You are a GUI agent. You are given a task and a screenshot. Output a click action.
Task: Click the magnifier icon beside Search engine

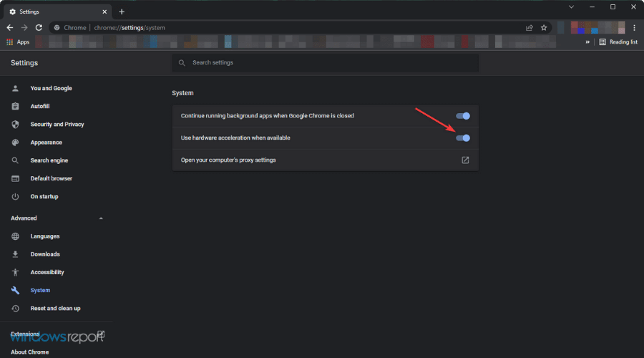[15, 160]
